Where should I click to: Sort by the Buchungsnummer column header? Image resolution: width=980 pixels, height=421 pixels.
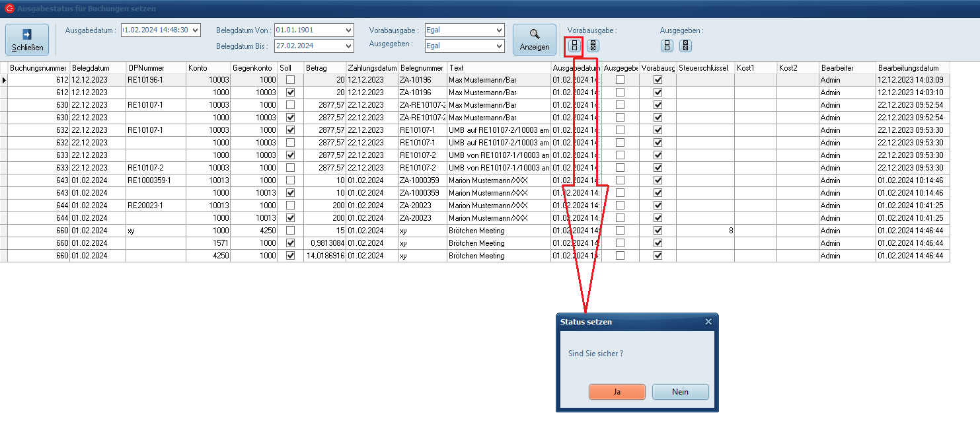click(x=38, y=68)
